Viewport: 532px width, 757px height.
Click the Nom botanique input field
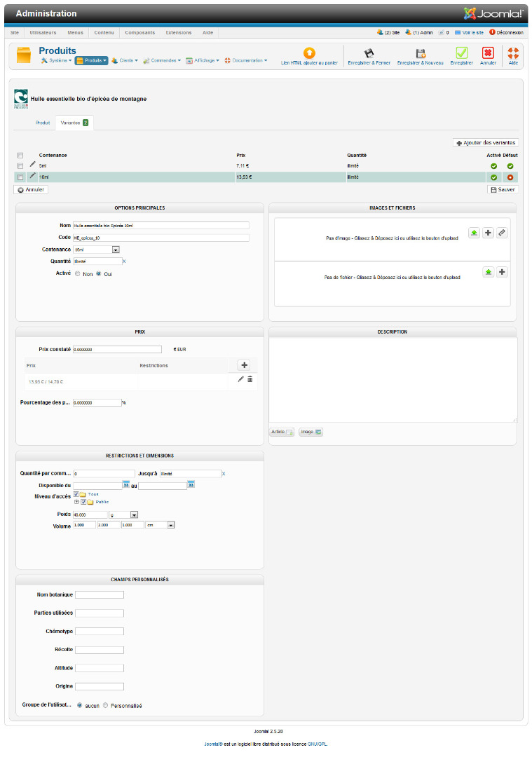coord(100,595)
